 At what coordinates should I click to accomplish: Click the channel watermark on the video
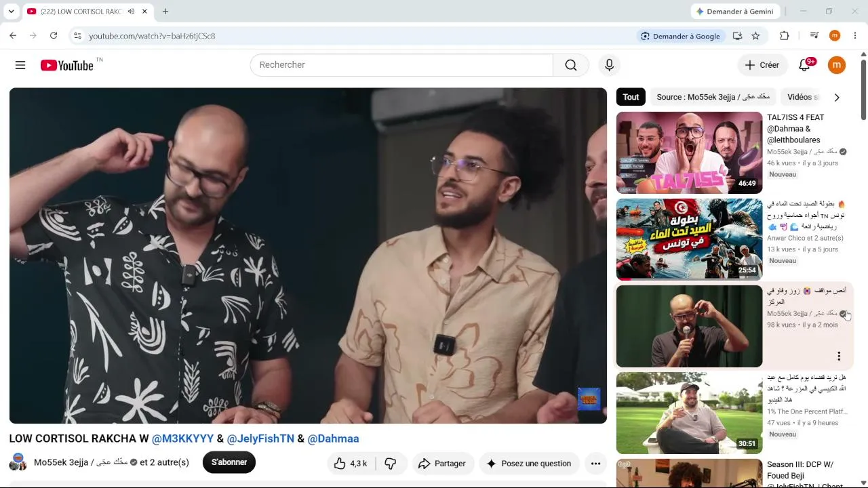(x=589, y=399)
